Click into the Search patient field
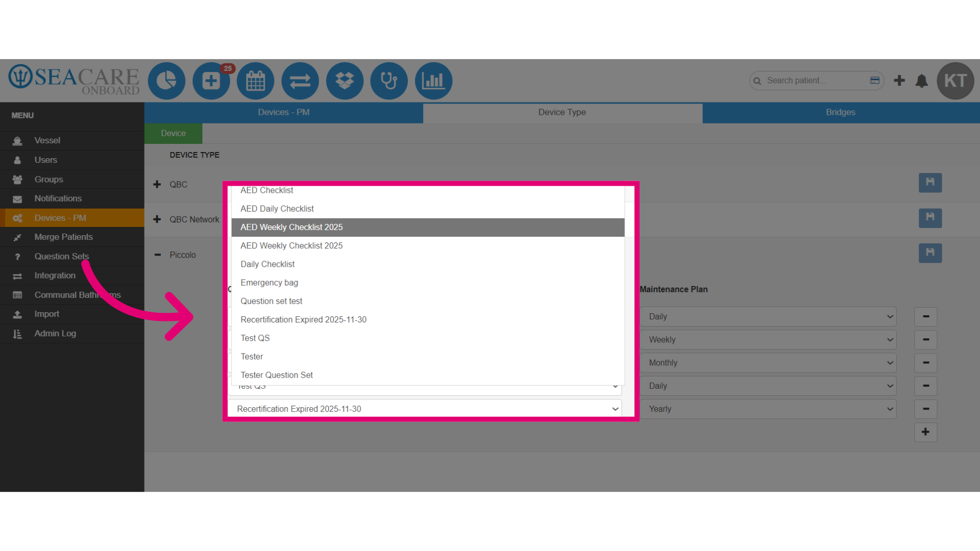Screen dimensions: 980x551 816,81
